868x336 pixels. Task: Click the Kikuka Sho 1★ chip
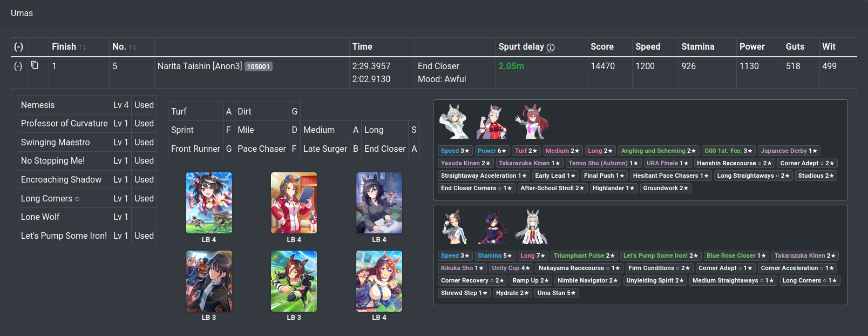462,268
